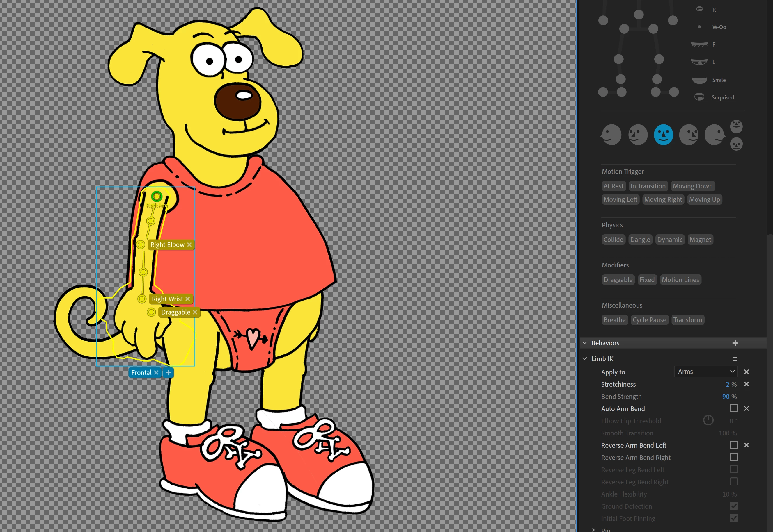The width and height of the screenshot is (773, 532).
Task: Open the Apply to Arms dropdown
Action: 705,372
